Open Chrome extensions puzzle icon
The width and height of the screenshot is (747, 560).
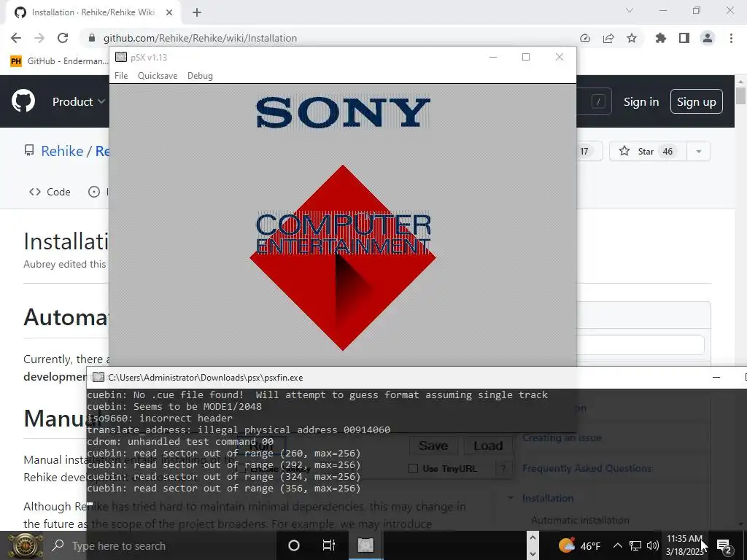661,38
